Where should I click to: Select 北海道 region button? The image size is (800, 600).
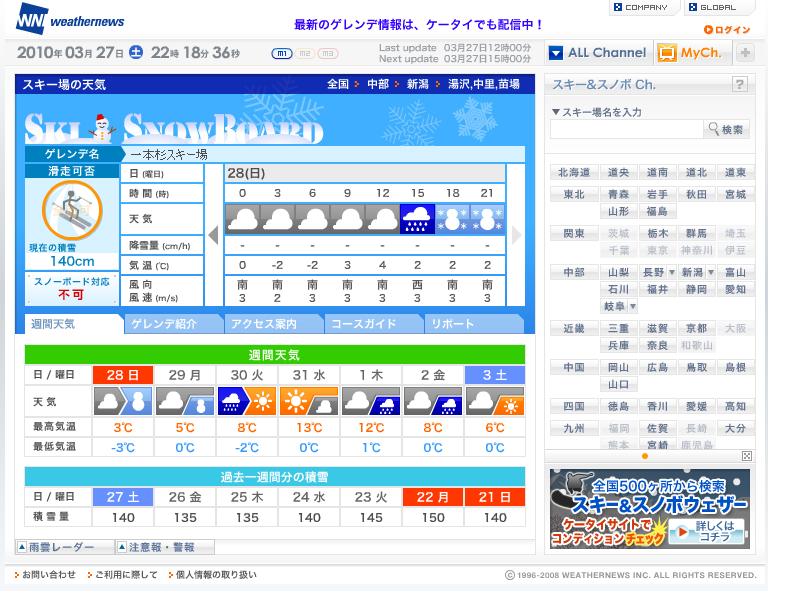tap(574, 172)
